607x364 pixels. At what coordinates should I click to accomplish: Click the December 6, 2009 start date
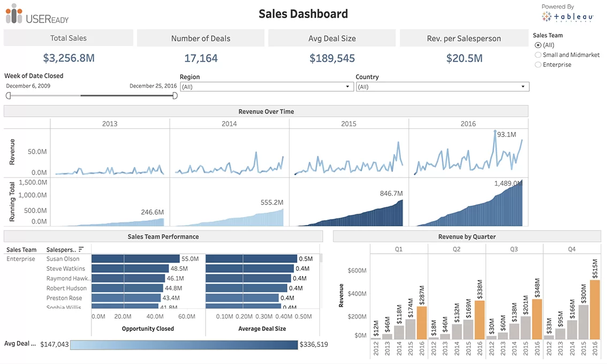28,86
